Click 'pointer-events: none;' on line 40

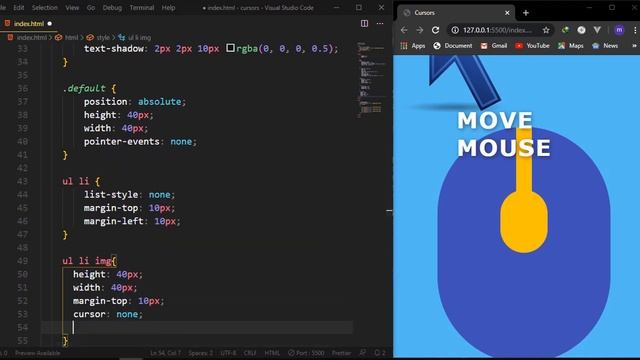[x=140, y=142]
